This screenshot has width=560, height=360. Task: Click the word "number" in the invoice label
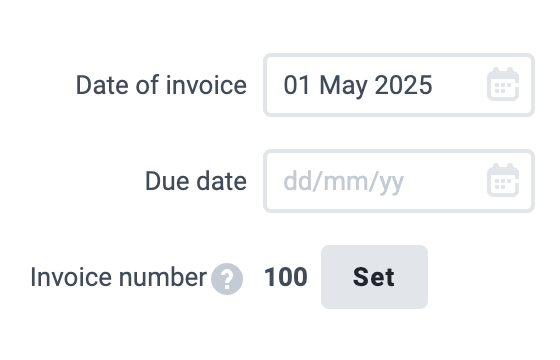tap(162, 277)
